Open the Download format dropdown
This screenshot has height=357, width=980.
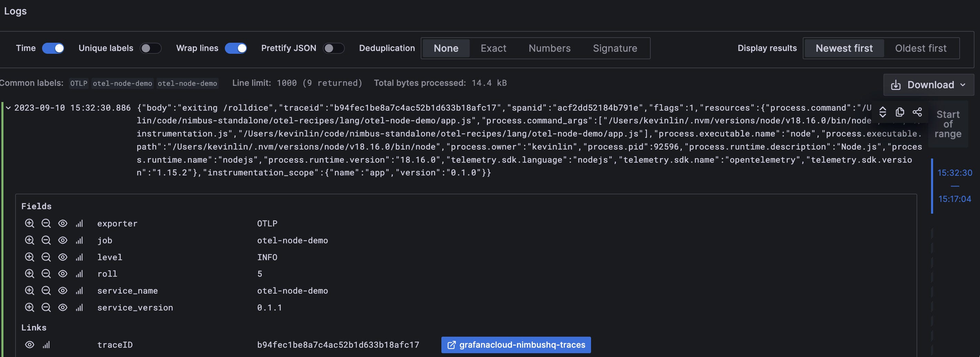(963, 84)
